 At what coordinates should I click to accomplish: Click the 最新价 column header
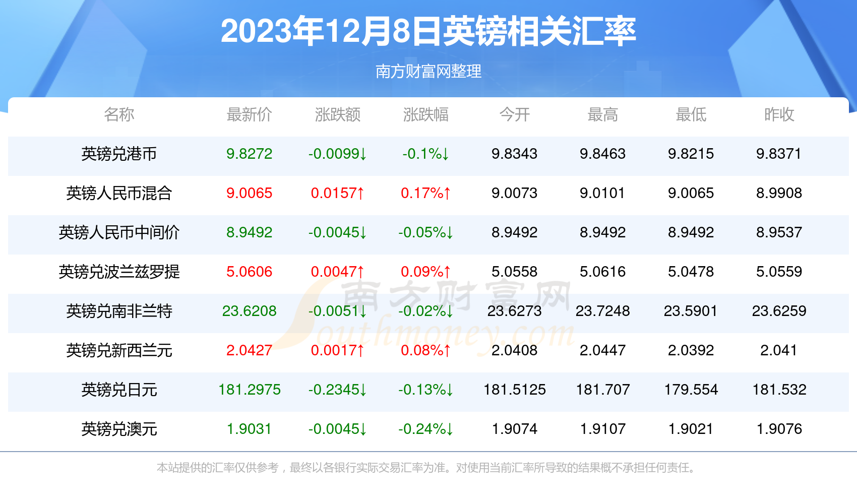pyautogui.click(x=249, y=114)
